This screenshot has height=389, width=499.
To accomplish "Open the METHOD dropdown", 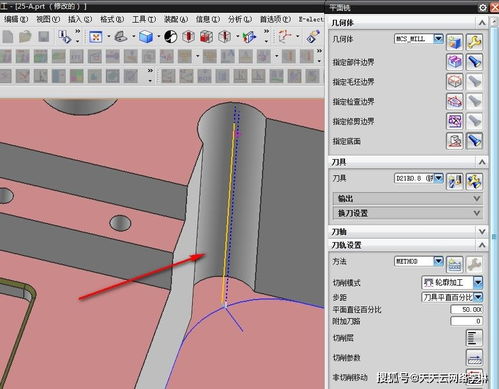I will (x=438, y=261).
